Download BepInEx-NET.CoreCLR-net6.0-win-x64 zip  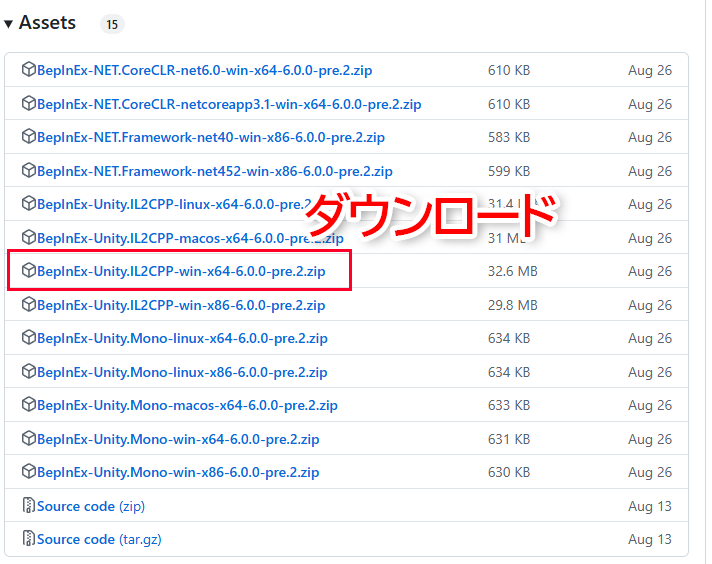pos(204,70)
